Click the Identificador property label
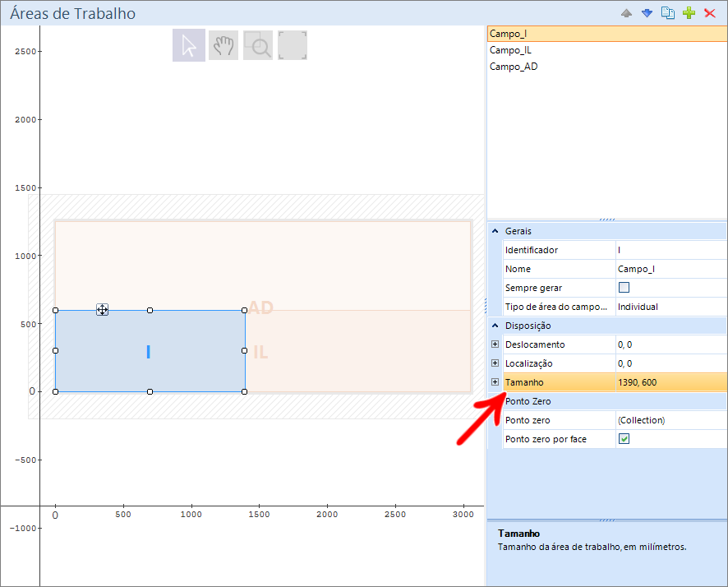This screenshot has width=728, height=587. [531, 250]
